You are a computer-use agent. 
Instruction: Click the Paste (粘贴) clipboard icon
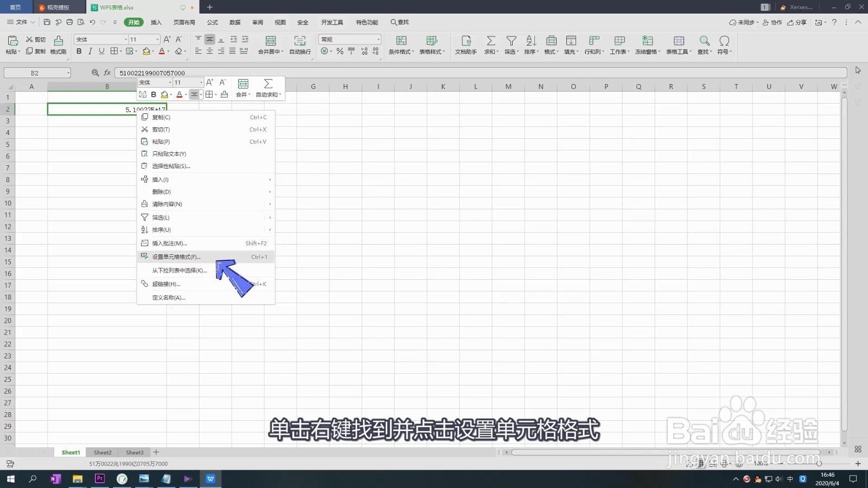[12, 41]
